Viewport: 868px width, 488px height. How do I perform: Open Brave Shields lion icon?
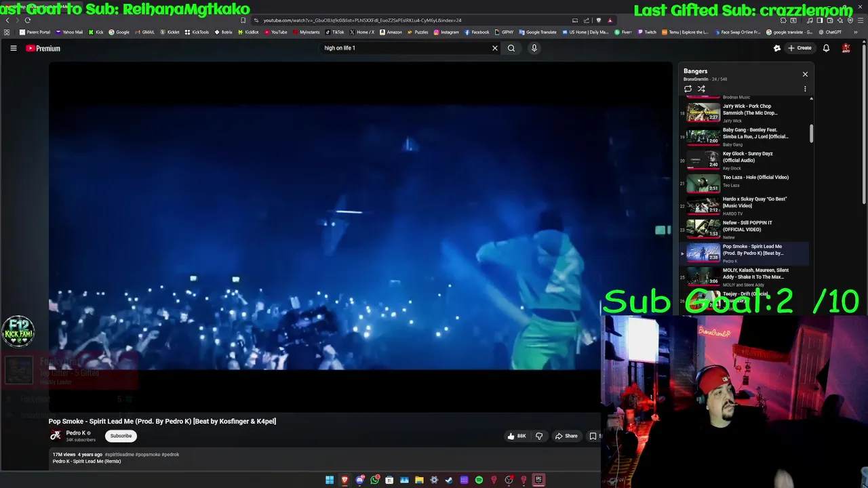tap(598, 20)
